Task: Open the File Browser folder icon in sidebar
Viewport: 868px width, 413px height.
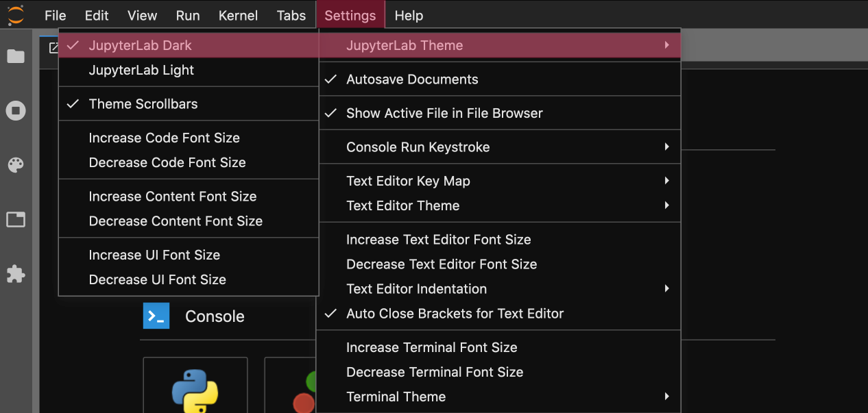Action: pyautogui.click(x=16, y=56)
